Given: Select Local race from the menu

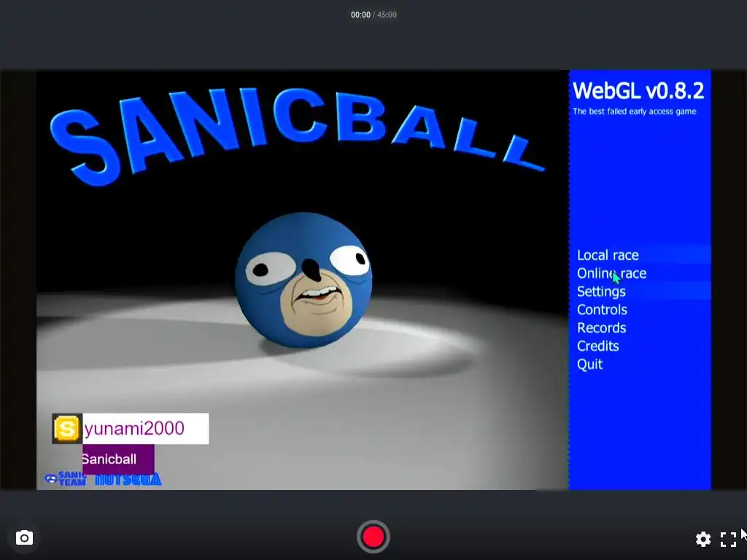Looking at the screenshot, I should click(608, 255).
